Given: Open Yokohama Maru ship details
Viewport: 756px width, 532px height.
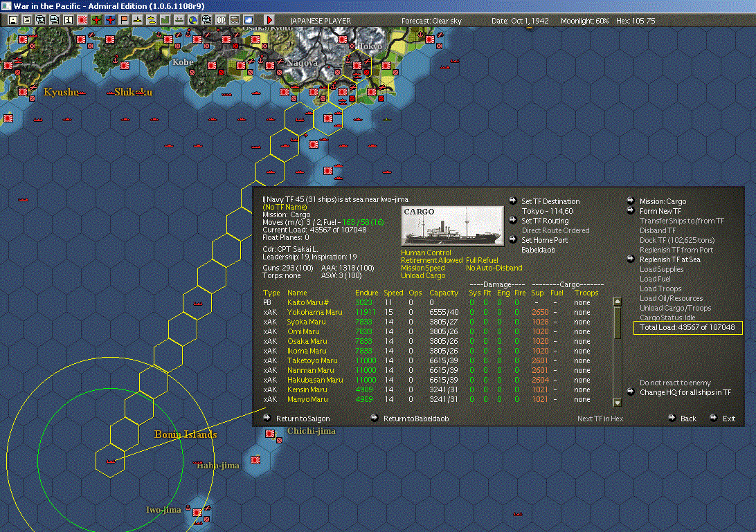Looking at the screenshot, I should [314, 312].
